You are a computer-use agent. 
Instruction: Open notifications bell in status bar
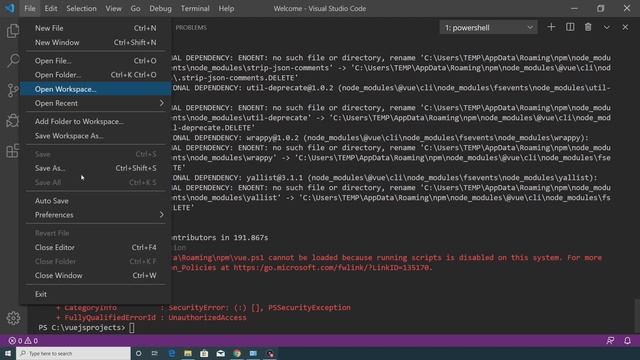(x=627, y=340)
